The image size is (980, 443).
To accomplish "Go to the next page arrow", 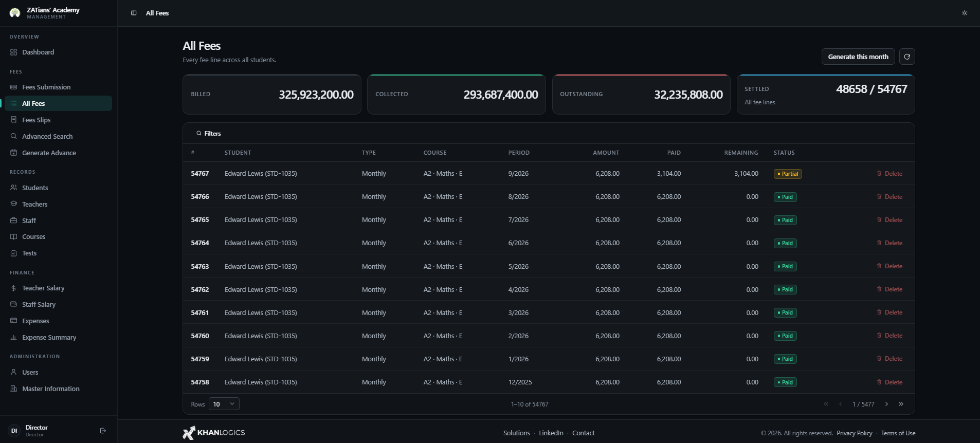I will [886, 404].
